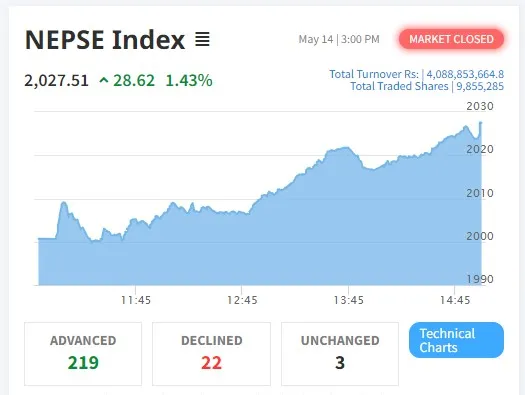This screenshot has height=395, width=525.
Task: Select the ADVANCED 219 box
Action: [x=83, y=354]
